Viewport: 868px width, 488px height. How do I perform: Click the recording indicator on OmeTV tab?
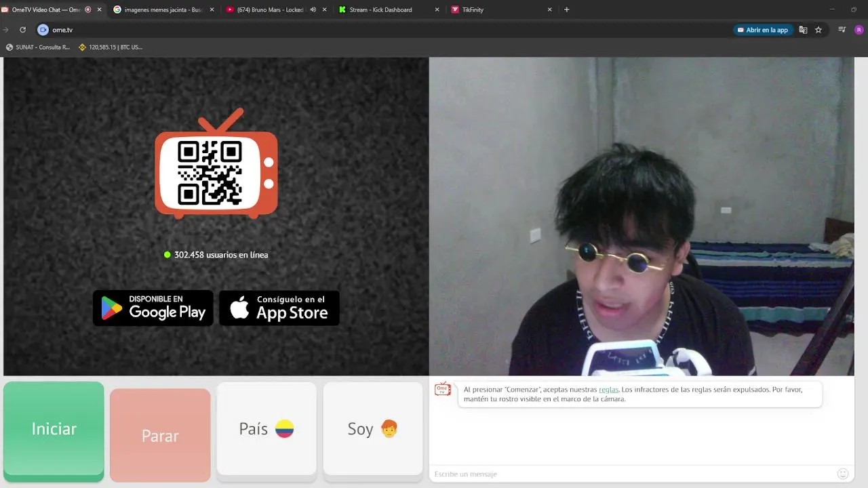click(88, 9)
